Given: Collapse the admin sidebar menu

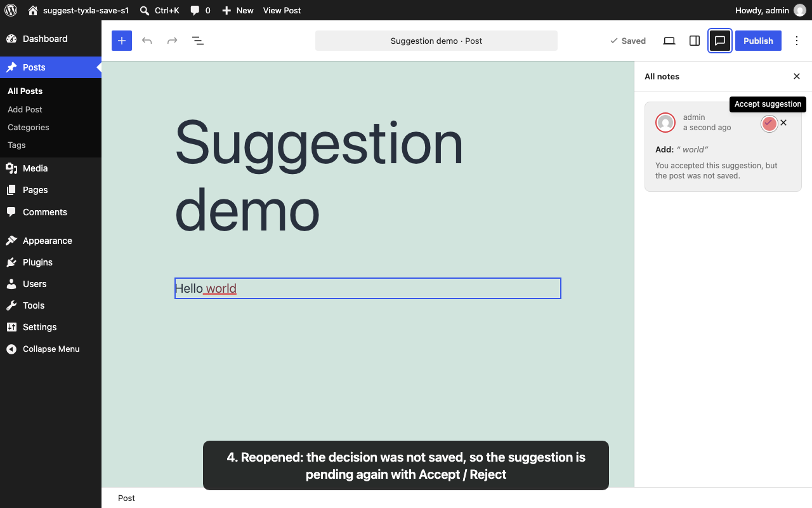Looking at the screenshot, I should (51, 349).
